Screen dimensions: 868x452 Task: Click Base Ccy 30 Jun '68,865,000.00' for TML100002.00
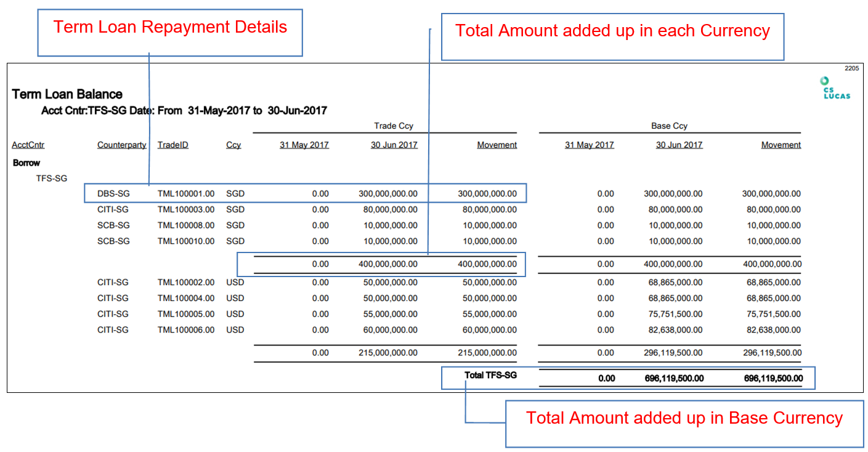[676, 283]
